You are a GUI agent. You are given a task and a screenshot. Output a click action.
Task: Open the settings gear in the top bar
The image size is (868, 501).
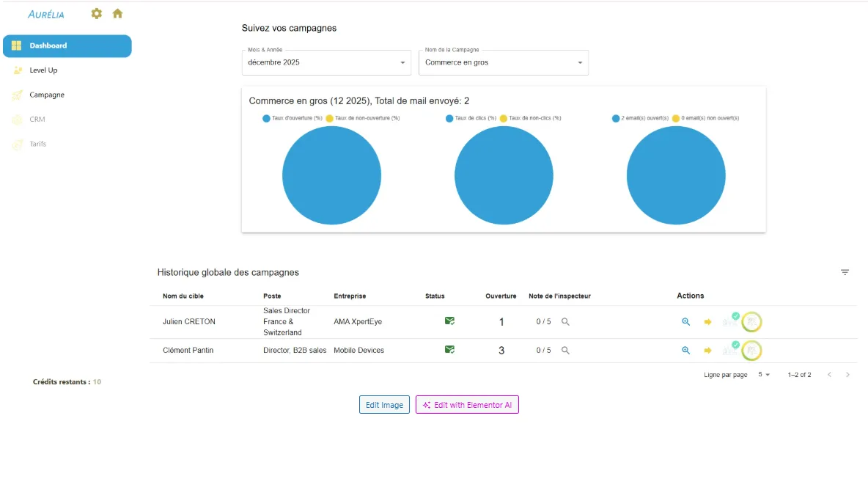pos(96,13)
